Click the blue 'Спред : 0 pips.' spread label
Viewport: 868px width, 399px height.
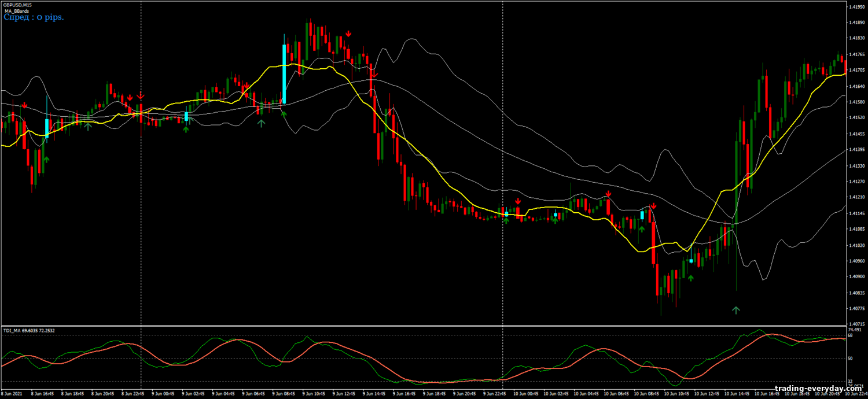coord(34,17)
